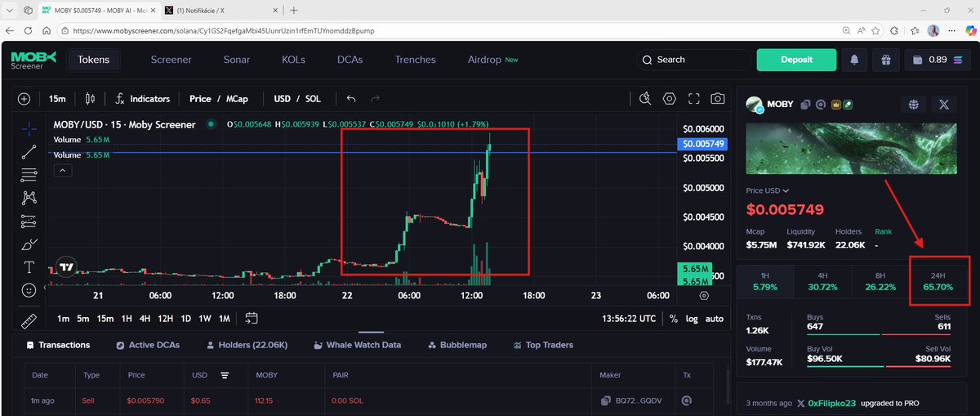
Task: Toggle Price / MCap display
Action: (x=218, y=99)
